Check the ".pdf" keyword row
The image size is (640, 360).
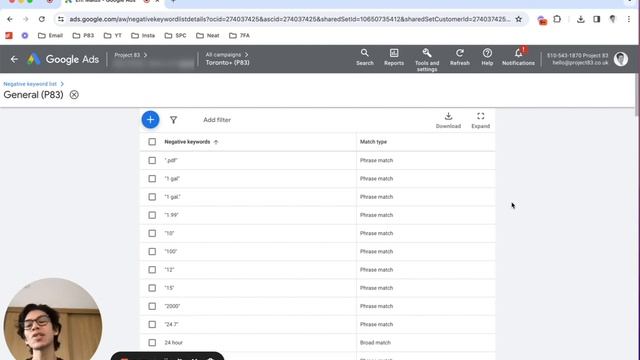152,160
